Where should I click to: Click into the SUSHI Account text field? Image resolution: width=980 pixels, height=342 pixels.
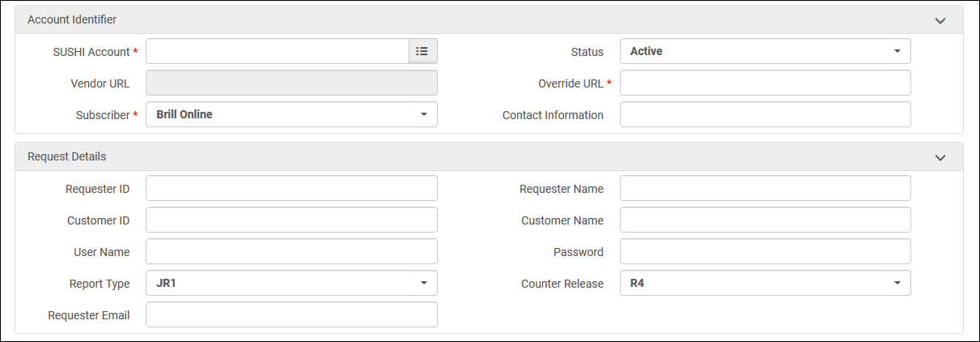point(277,51)
